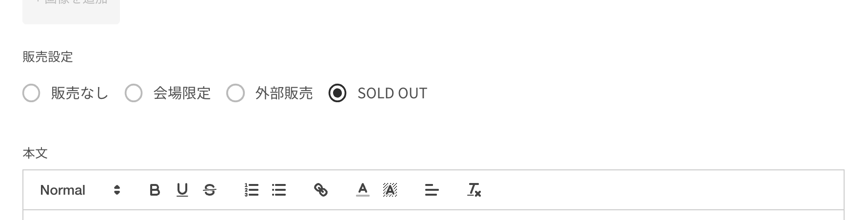Open the text background color picker
The width and height of the screenshot is (868, 220).
tap(390, 190)
